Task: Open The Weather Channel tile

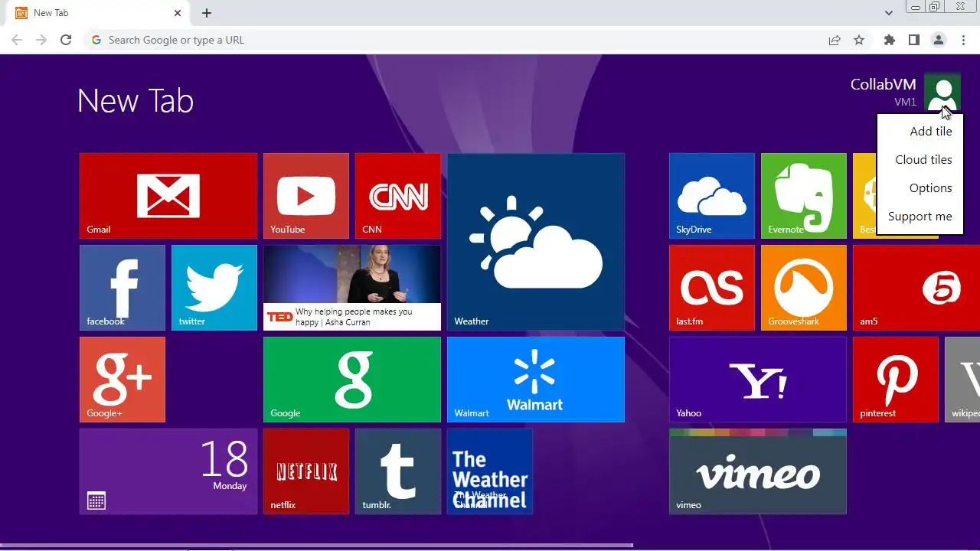Action: point(490,471)
